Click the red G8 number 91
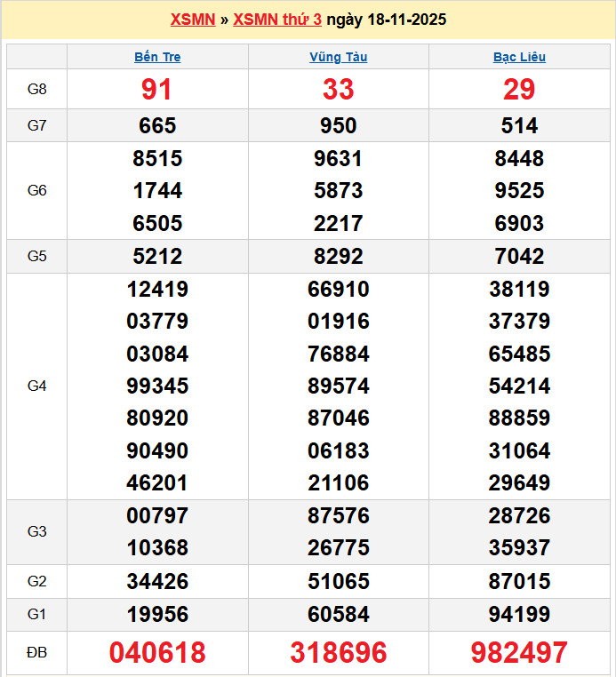This screenshot has width=616, height=677. coord(157,89)
